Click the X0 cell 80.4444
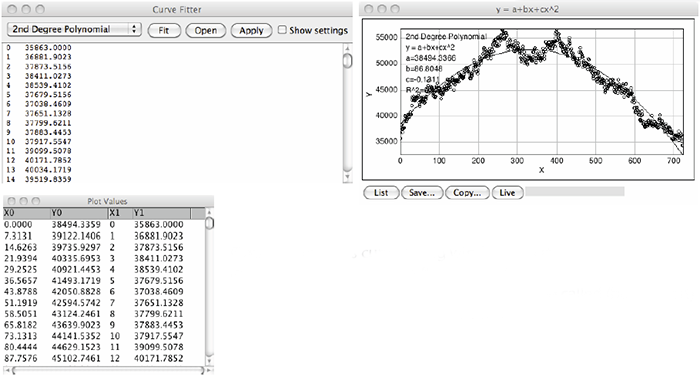This screenshot has width=700, height=380. pos(21,347)
